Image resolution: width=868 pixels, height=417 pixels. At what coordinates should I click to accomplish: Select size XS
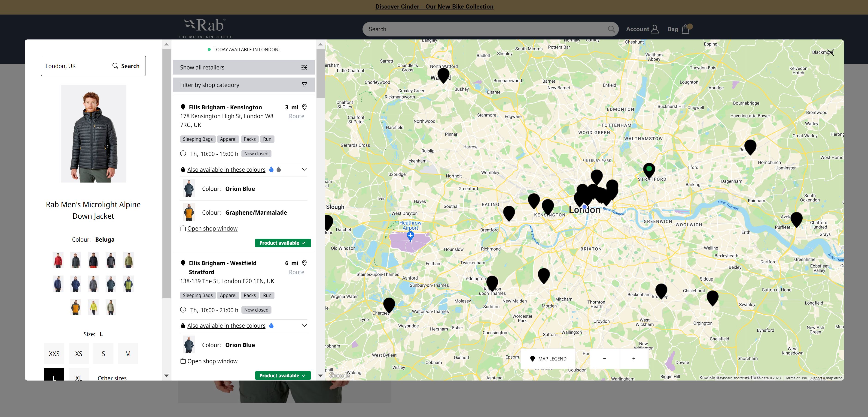coord(79,353)
